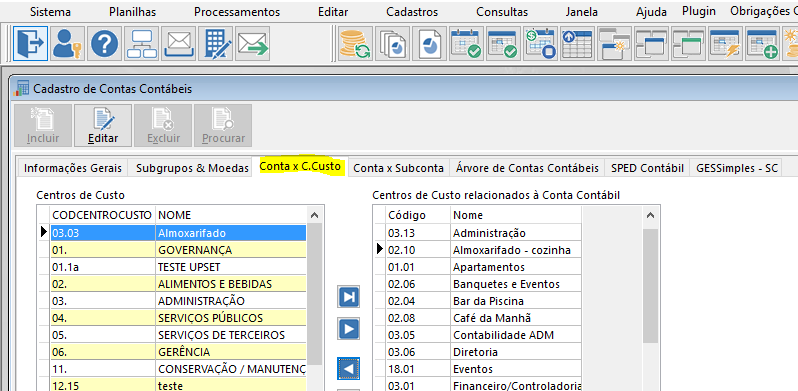Select the SERVIÇOS PÚBLICOS row
This screenshot has width=798, height=391.
(x=178, y=318)
